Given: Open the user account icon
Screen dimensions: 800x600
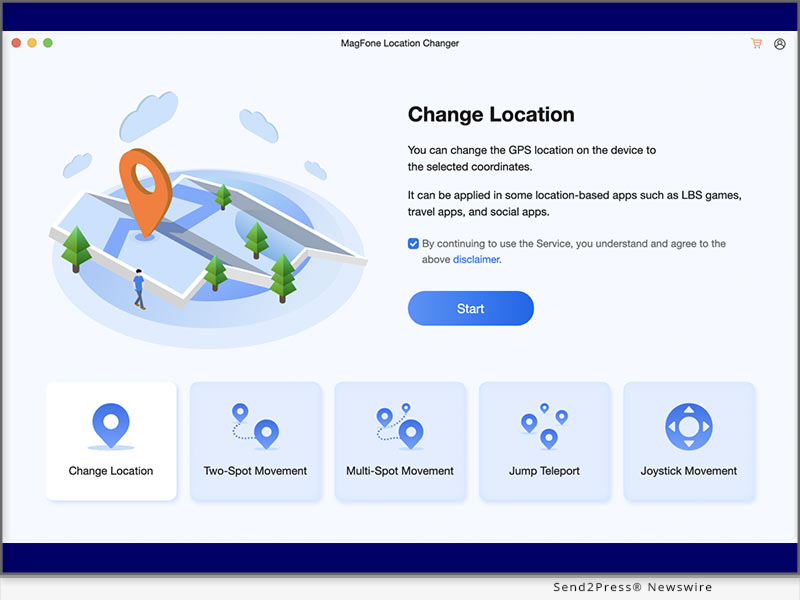Looking at the screenshot, I should 779,44.
